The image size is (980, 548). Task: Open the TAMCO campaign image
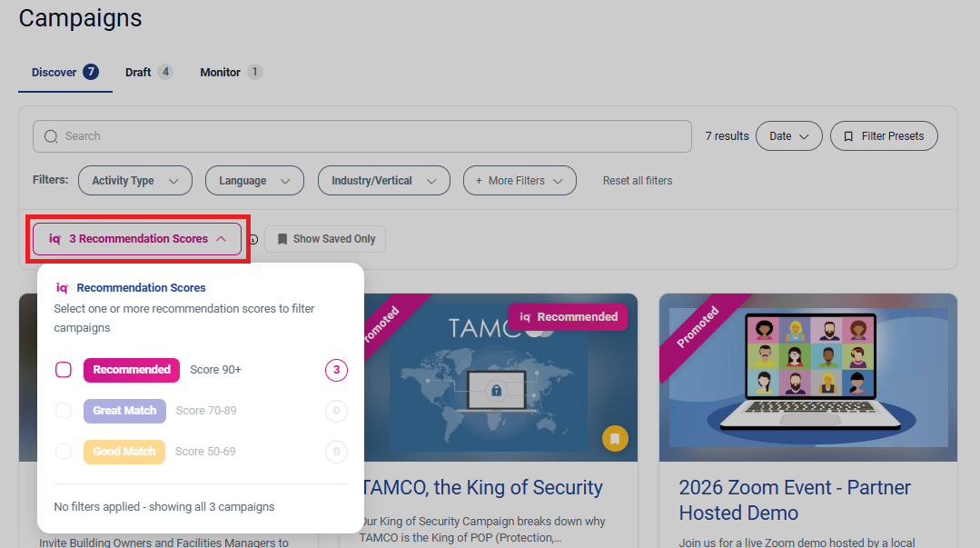coord(500,378)
